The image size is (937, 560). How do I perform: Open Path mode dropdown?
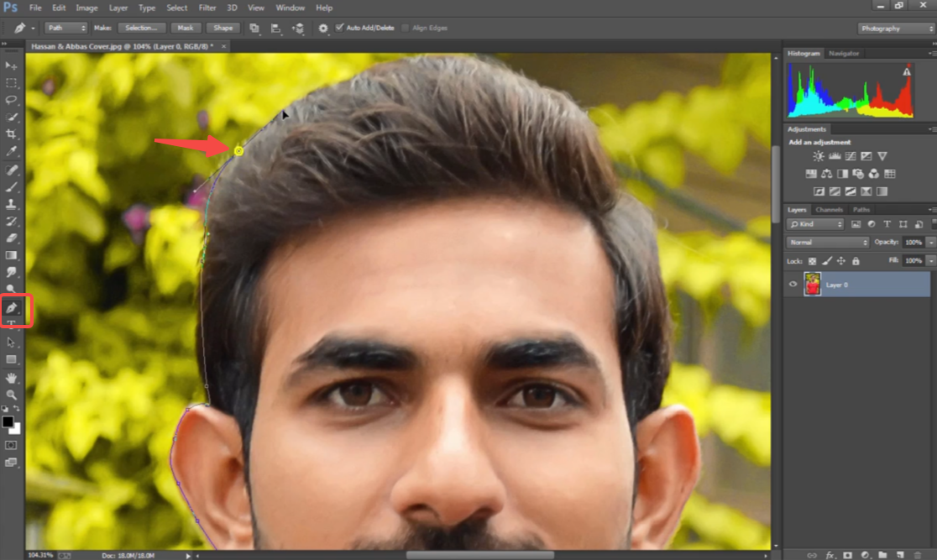pos(65,28)
